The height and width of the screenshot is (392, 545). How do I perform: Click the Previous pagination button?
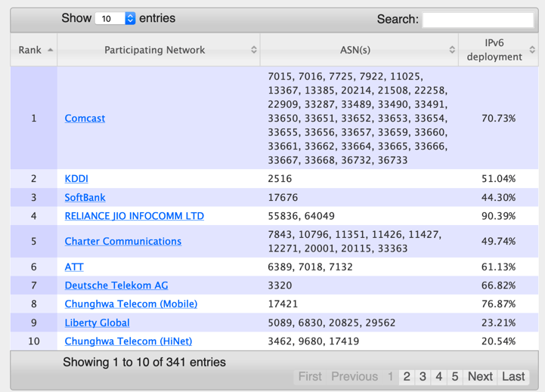355,377
